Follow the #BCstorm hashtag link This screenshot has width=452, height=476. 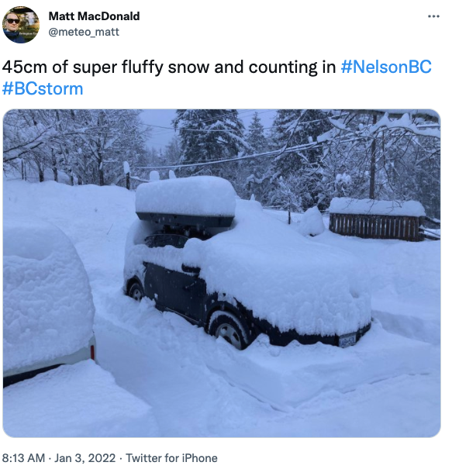43,88
